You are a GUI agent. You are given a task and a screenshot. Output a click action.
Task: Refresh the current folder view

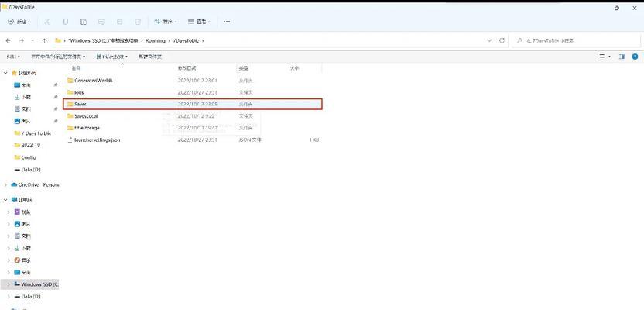click(x=502, y=41)
